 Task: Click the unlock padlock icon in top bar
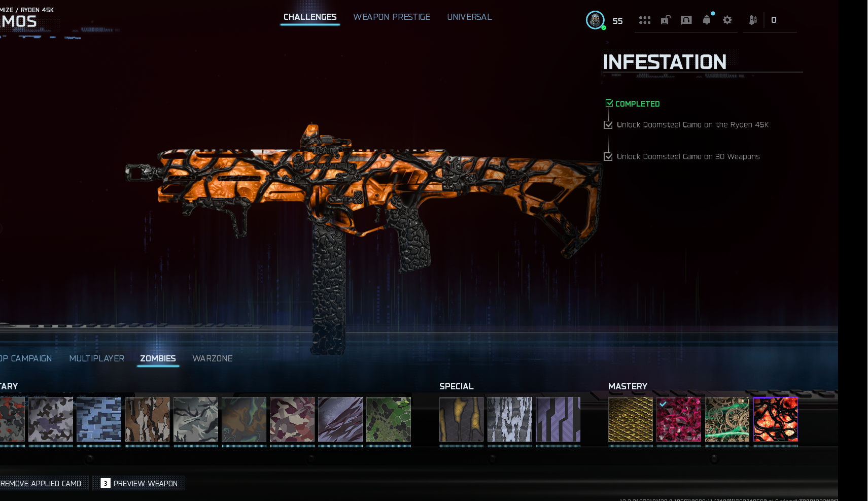point(666,20)
